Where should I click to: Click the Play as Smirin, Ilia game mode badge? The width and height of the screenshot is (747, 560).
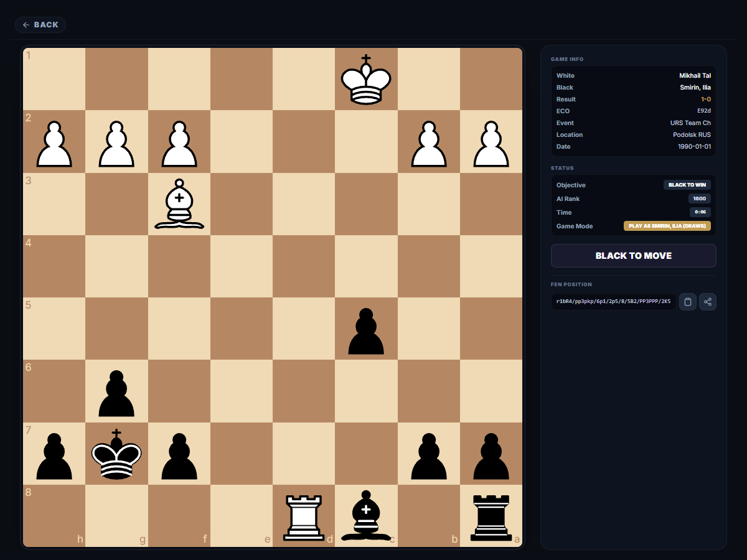pos(667,226)
